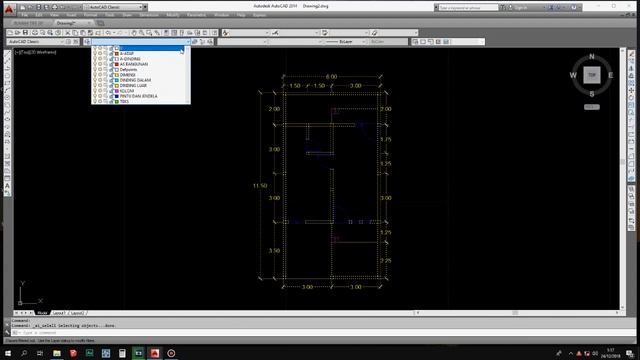This screenshot has height=360, width=640.
Task: Select PINTU DAN JENDELA layer from the list
Action: coord(139,96)
